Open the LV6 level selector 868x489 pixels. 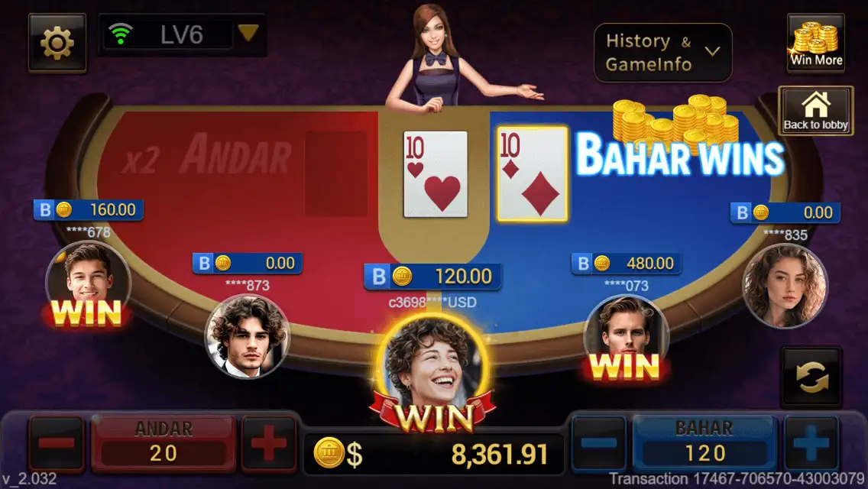click(182, 35)
